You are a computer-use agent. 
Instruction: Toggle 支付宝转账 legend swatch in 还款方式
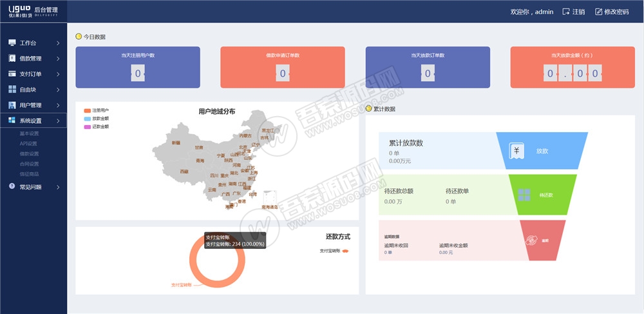(345, 251)
